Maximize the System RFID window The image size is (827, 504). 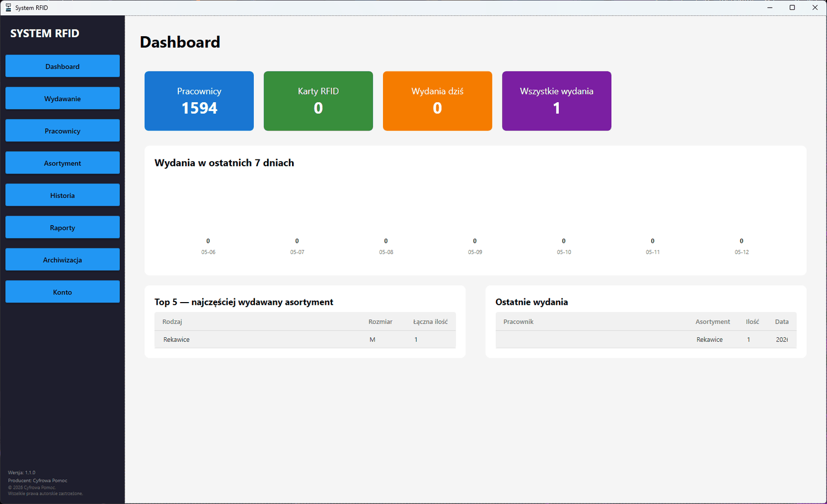pos(792,8)
